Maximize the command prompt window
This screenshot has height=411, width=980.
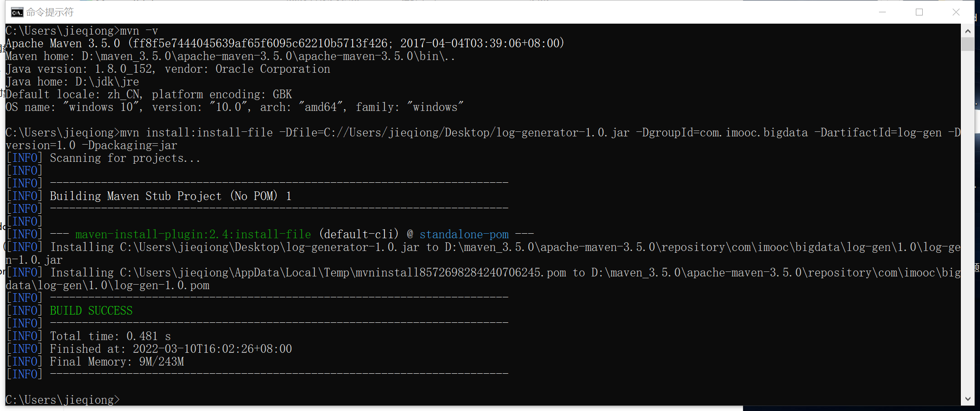[x=919, y=12]
